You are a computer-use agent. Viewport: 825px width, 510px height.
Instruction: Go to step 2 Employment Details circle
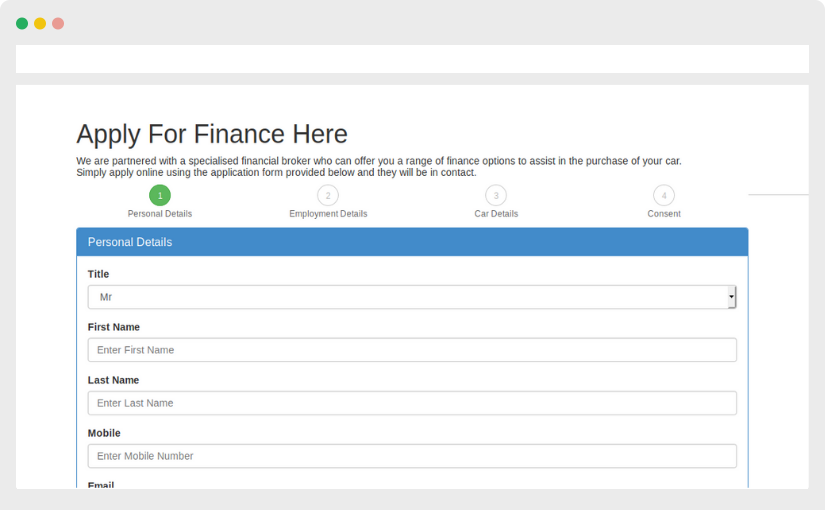click(x=328, y=195)
